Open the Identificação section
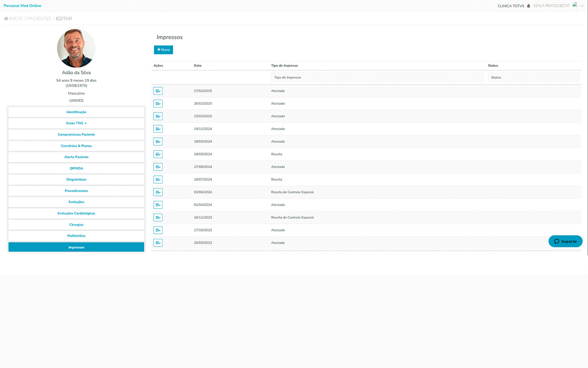Screen dimensions: 588x368 point(76,112)
